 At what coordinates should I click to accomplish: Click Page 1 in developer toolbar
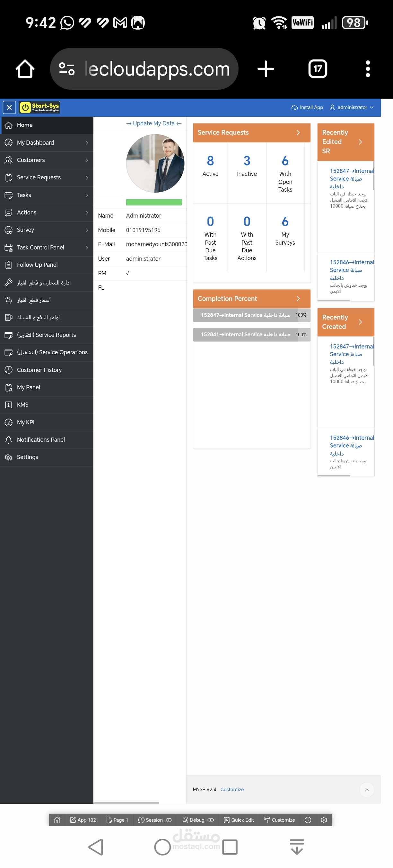point(117,820)
